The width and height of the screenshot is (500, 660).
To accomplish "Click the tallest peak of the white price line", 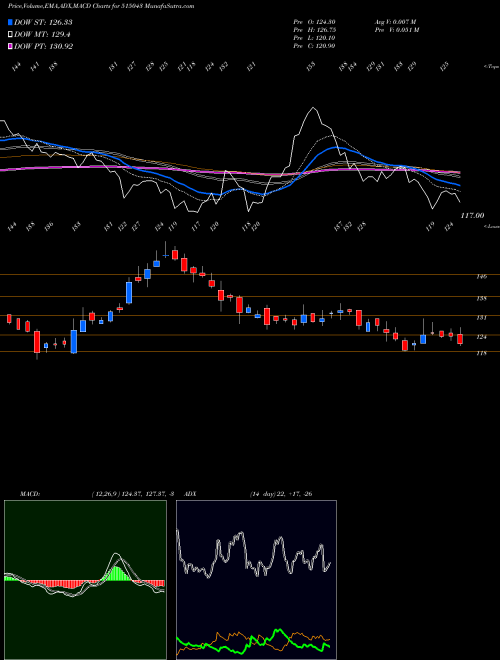I will (x=313, y=108).
